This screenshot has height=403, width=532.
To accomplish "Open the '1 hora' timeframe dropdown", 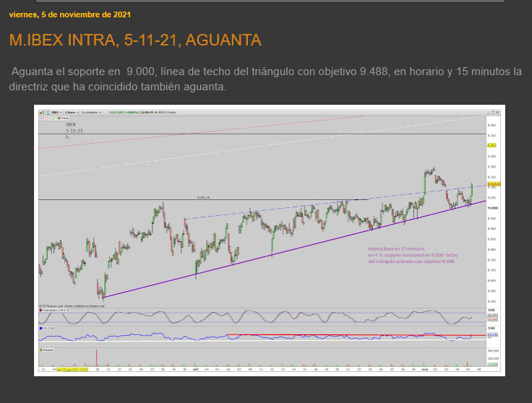I will point(72,112).
